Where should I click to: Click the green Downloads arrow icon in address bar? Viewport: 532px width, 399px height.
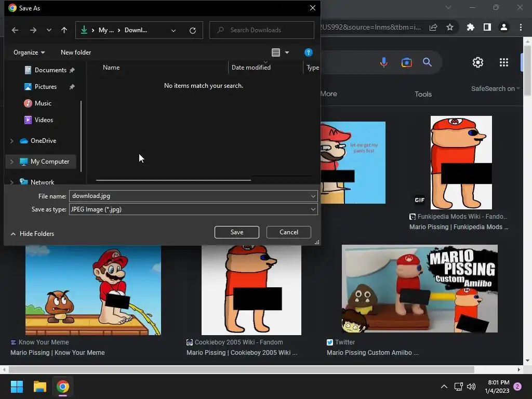[84, 30]
